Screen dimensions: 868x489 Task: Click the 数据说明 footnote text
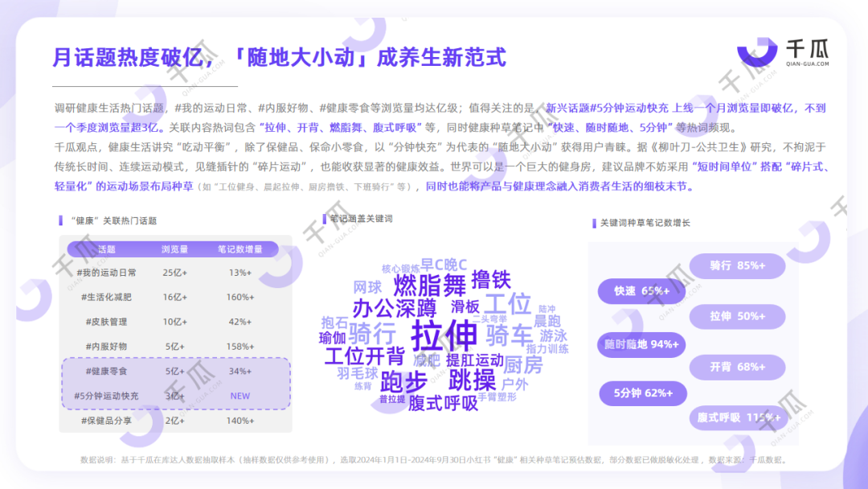pos(434,460)
